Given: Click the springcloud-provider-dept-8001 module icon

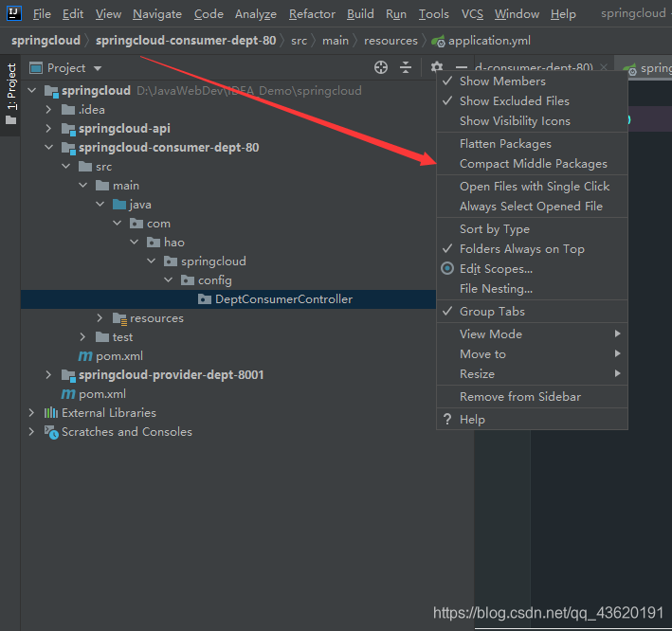Looking at the screenshot, I should (x=68, y=375).
